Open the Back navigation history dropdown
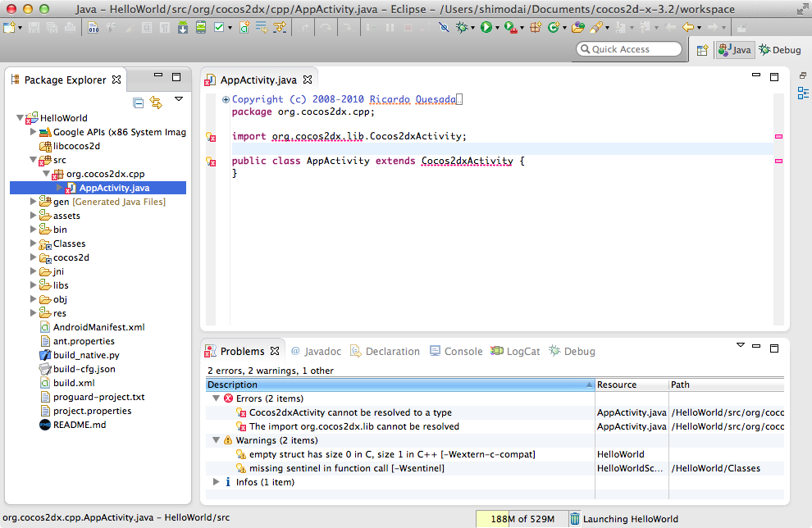The height and width of the screenshot is (528, 812). [699, 28]
